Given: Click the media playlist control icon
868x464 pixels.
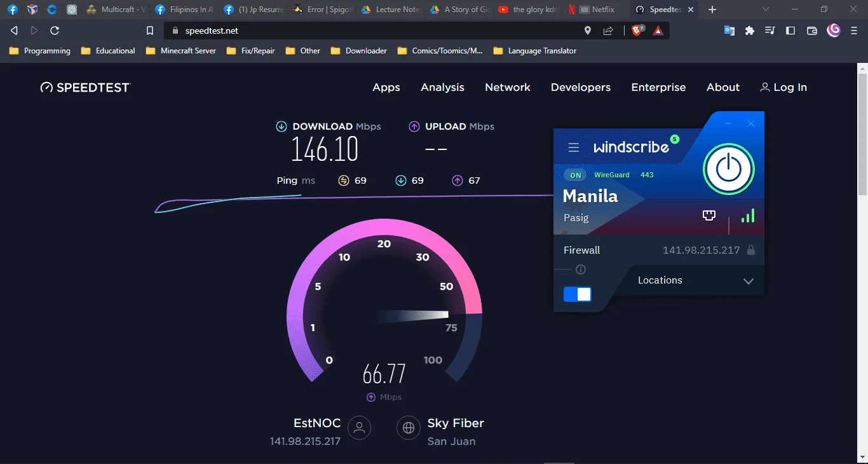Looking at the screenshot, I should coord(770,31).
